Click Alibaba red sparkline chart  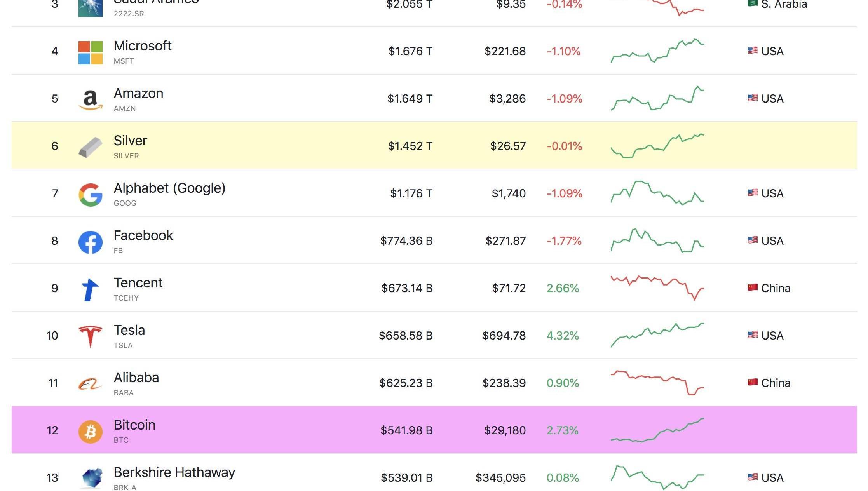click(x=657, y=383)
